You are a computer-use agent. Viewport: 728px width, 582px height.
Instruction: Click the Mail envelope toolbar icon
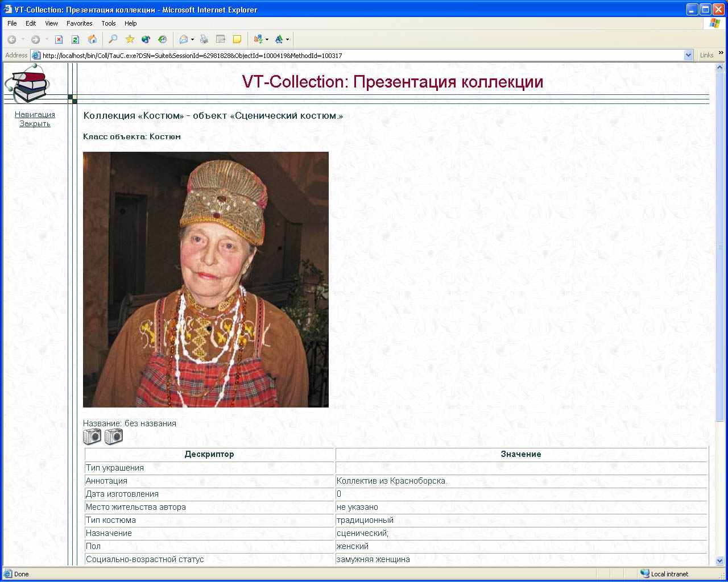[184, 39]
